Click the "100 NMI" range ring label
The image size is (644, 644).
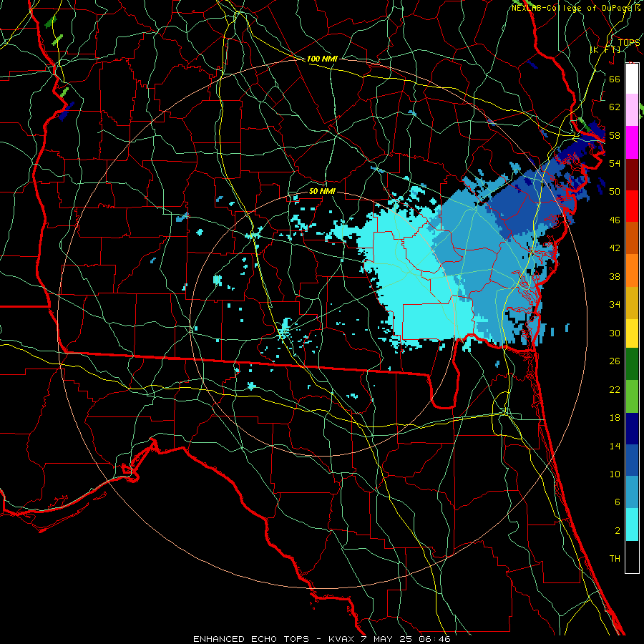322,59
